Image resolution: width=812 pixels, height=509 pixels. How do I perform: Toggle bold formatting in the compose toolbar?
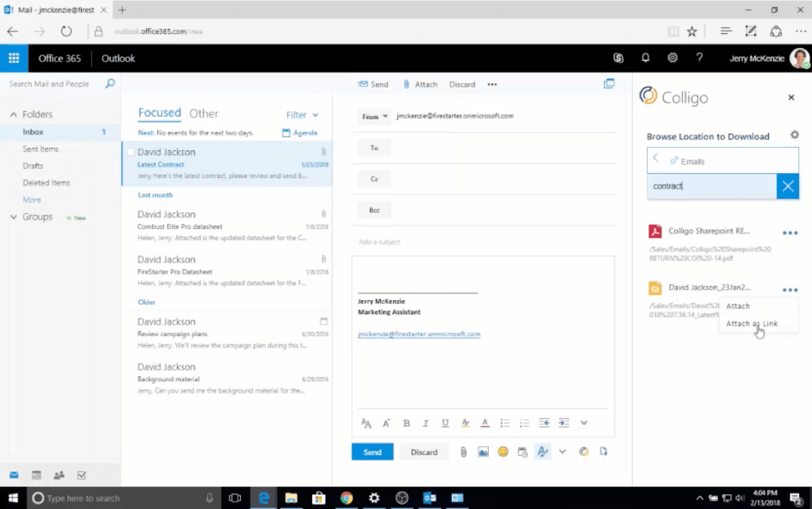[407, 423]
